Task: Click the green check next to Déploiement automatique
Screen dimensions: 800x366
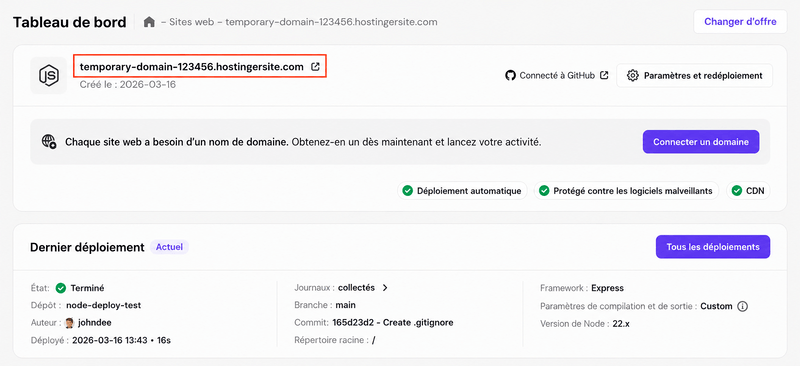Action: point(407,191)
